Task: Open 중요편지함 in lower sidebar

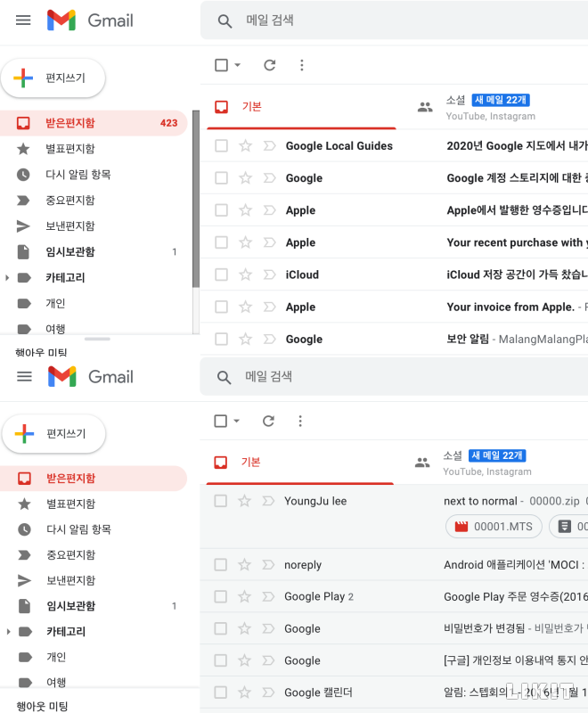Action: tap(94, 554)
